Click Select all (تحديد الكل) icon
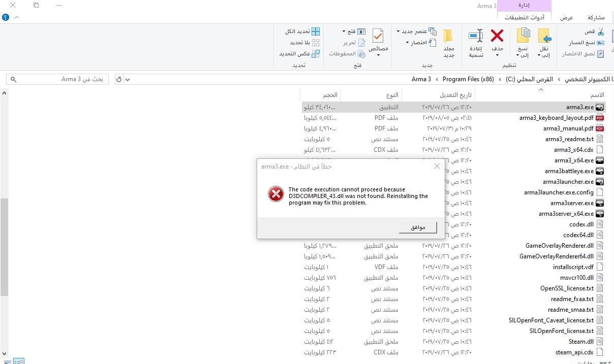The image size is (614, 364). click(315, 31)
